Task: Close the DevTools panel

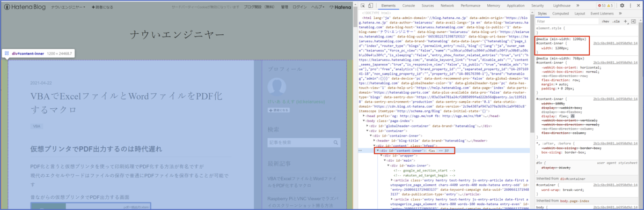Action: click(638, 5)
